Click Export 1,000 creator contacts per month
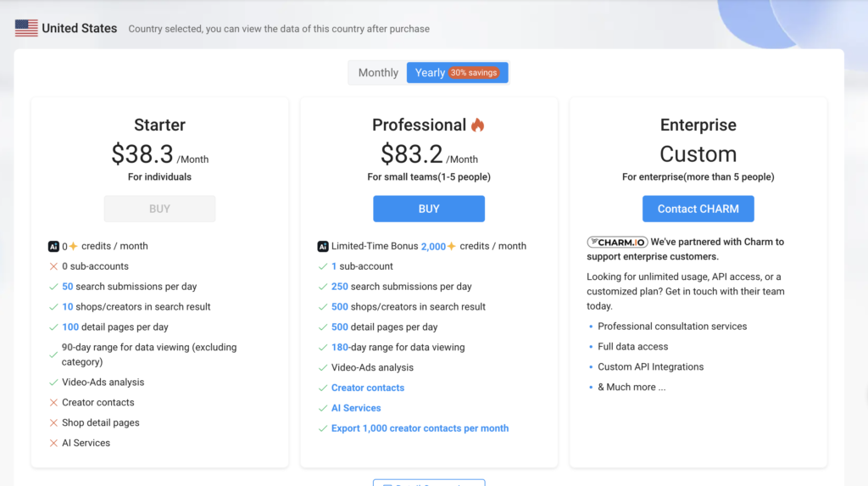868x486 pixels. (x=420, y=428)
